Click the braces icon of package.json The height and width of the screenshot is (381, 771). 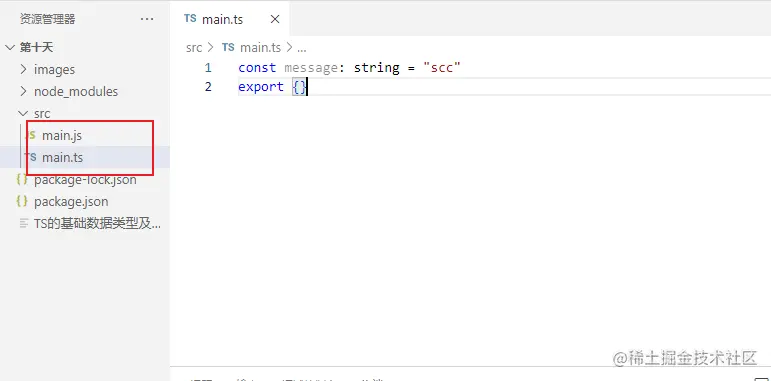point(22,202)
